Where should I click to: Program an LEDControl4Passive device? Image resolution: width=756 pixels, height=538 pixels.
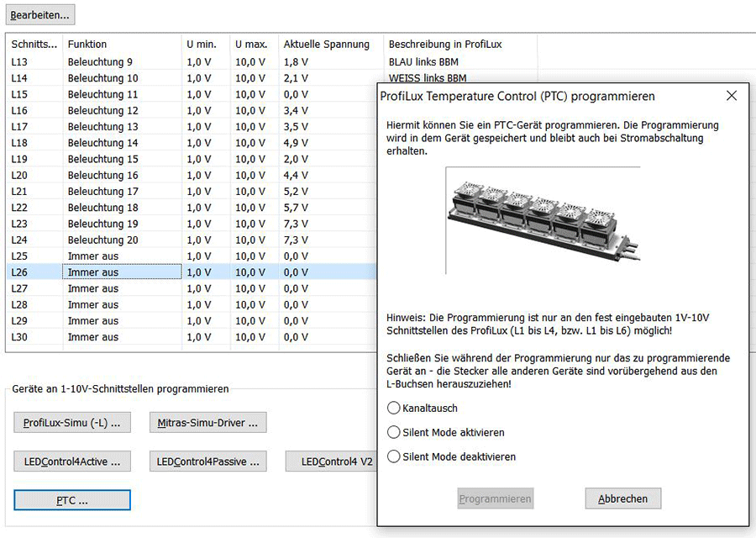(x=208, y=461)
